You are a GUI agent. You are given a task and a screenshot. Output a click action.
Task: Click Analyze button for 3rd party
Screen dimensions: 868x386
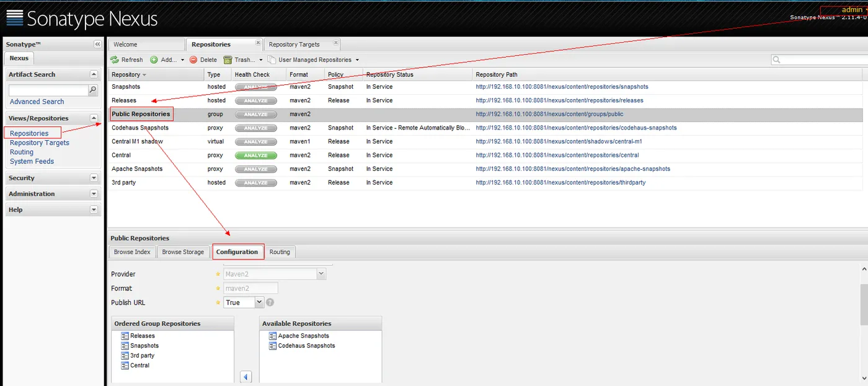point(256,183)
